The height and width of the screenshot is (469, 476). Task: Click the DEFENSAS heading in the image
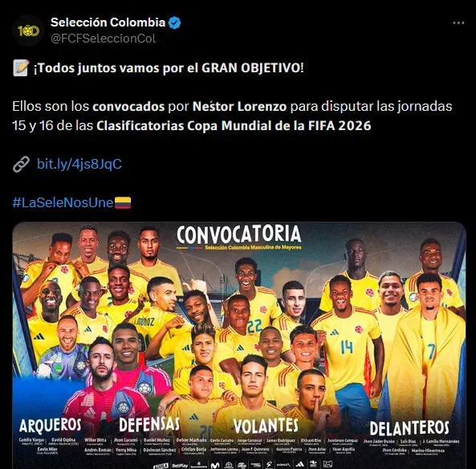coord(149,424)
